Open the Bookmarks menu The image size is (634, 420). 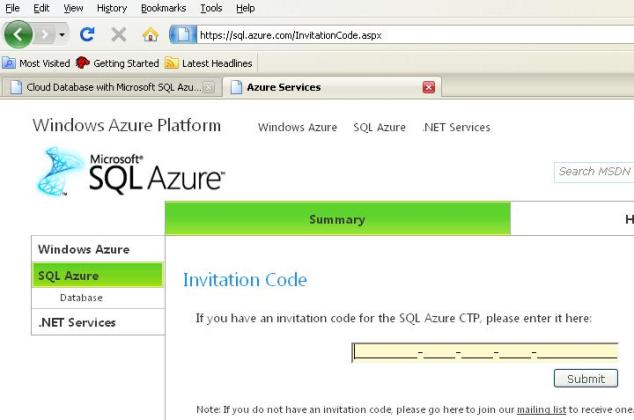coord(163,8)
